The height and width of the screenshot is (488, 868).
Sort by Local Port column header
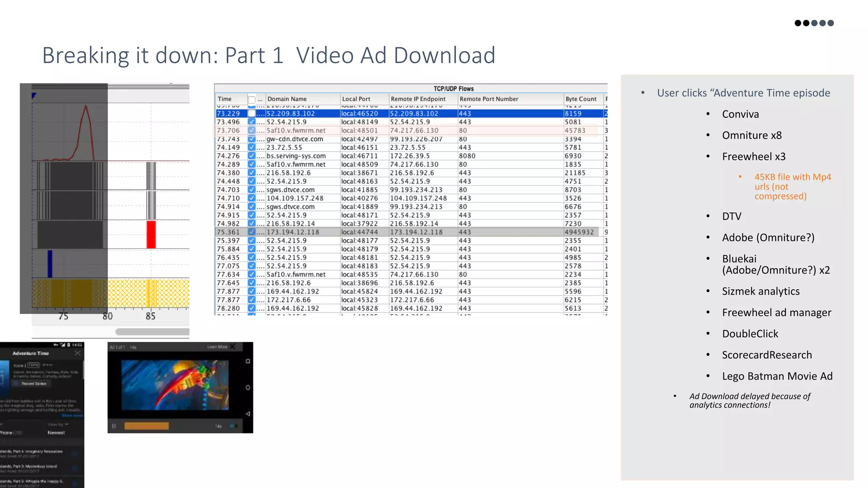pyautogui.click(x=364, y=99)
